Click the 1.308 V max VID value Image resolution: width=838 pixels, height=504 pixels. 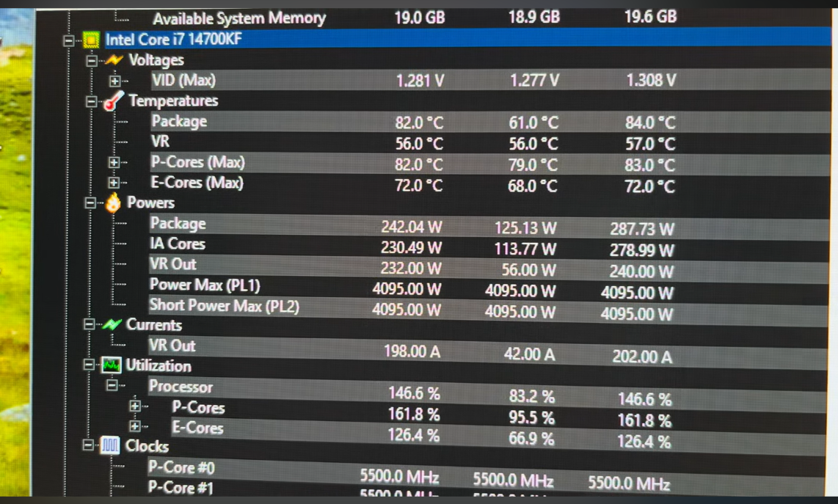point(651,81)
